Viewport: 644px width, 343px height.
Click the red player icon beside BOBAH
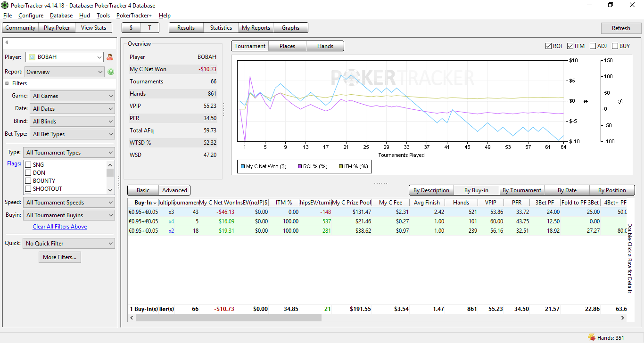coord(110,57)
